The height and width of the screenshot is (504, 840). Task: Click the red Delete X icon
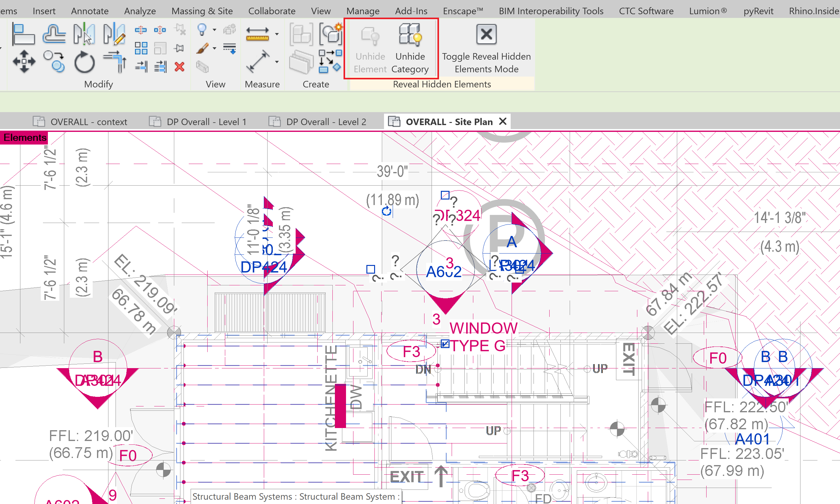179,67
